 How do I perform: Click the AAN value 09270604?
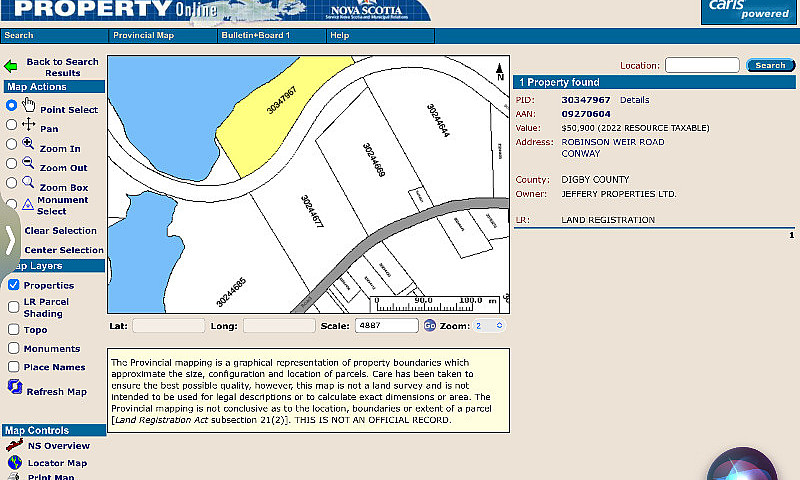click(x=586, y=114)
